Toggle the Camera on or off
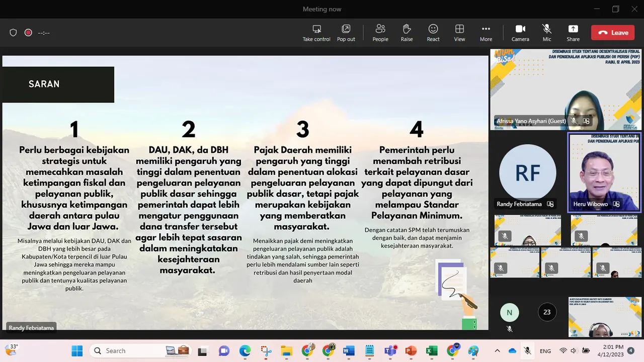 (x=520, y=33)
